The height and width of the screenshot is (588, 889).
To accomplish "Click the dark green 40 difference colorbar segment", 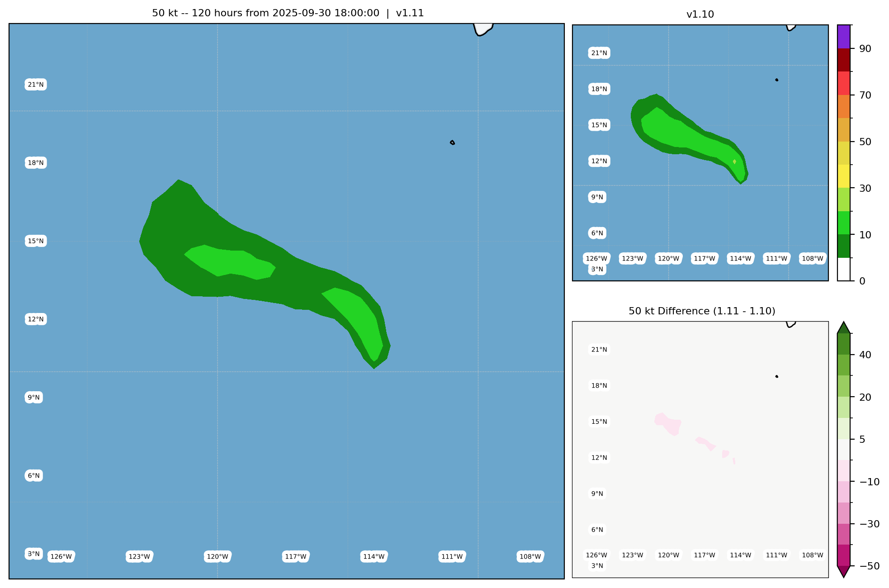I will (x=844, y=344).
